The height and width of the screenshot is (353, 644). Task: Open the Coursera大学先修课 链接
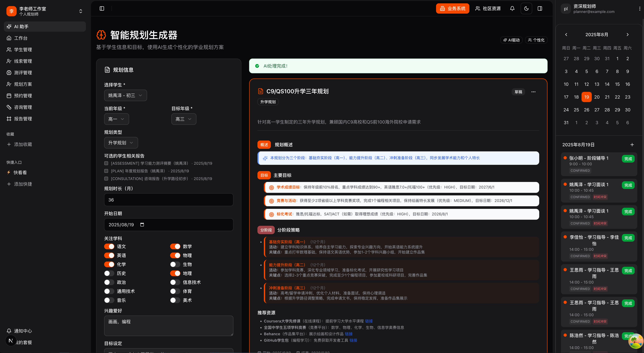click(368, 321)
